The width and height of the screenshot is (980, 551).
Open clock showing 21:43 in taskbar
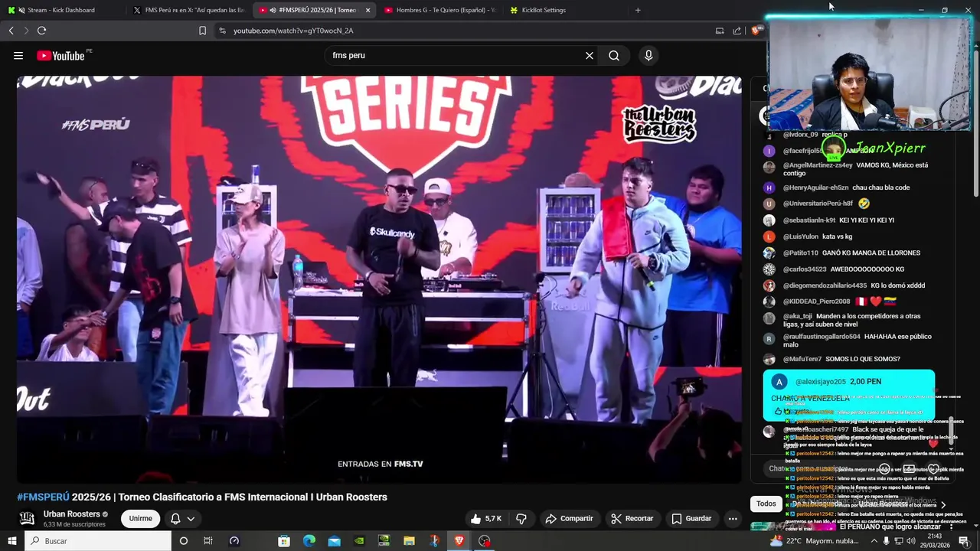935,541
